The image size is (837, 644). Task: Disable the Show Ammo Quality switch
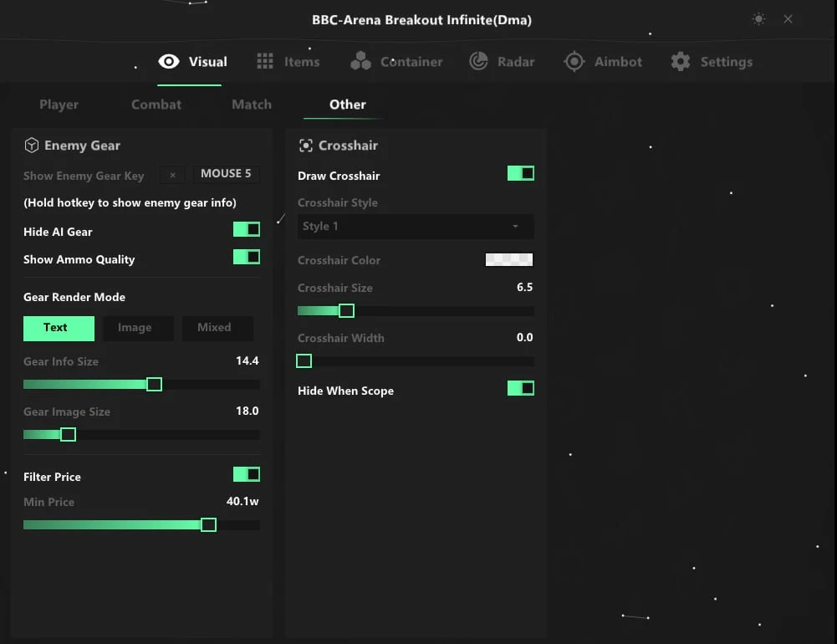click(247, 258)
